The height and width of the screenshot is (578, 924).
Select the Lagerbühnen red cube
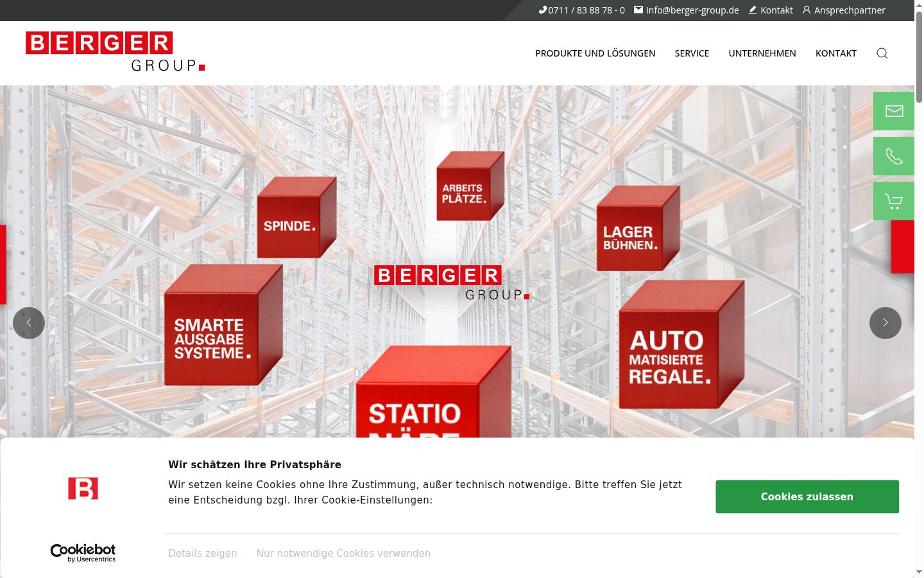(638, 228)
